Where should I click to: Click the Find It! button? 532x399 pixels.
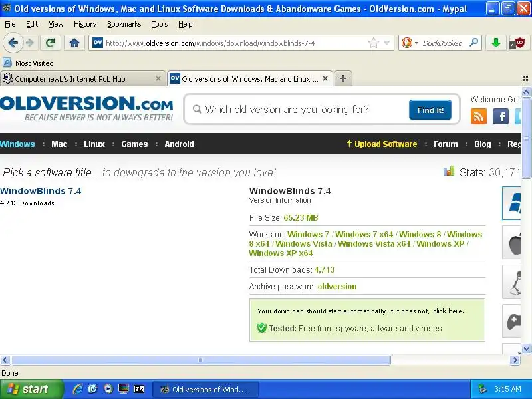point(430,110)
